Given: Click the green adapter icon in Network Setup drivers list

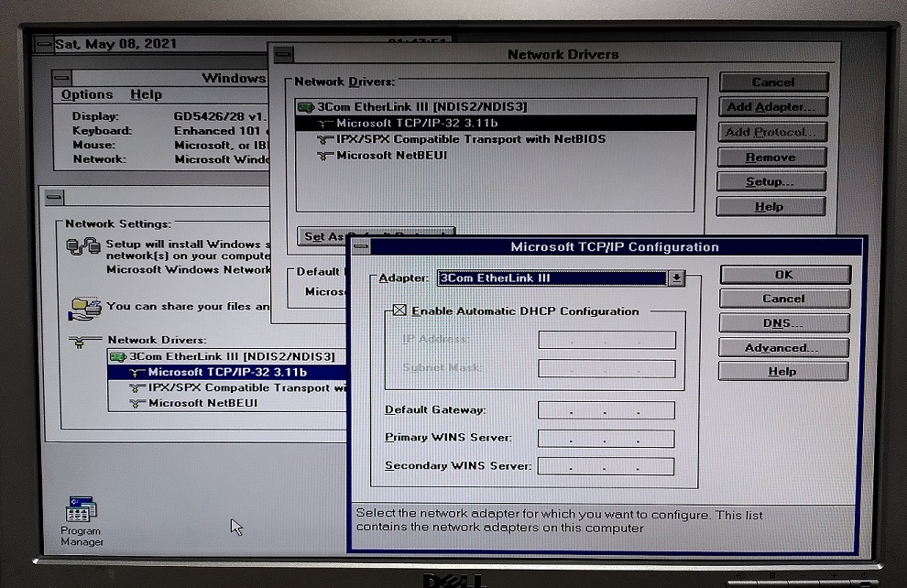Looking at the screenshot, I should [118, 356].
